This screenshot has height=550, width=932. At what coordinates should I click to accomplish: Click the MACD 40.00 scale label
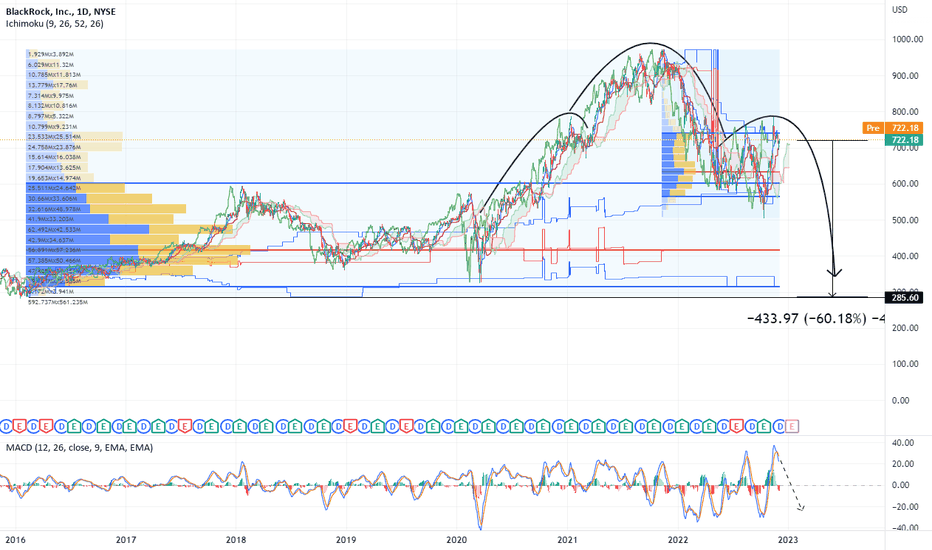902,442
